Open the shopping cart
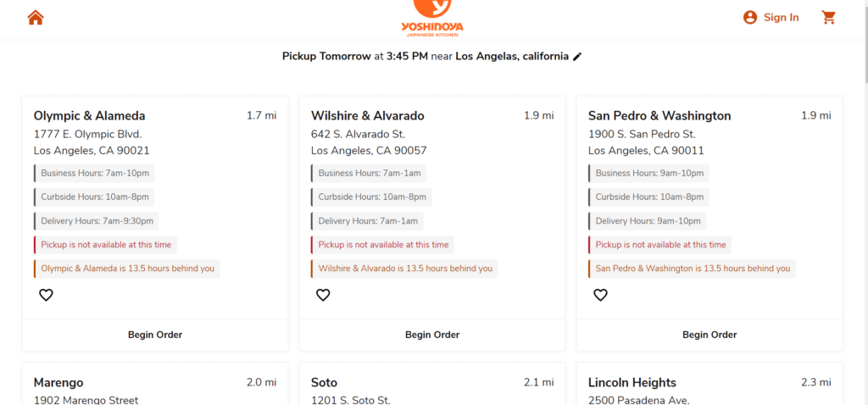Screen dimensions: 868x405 pos(828,18)
